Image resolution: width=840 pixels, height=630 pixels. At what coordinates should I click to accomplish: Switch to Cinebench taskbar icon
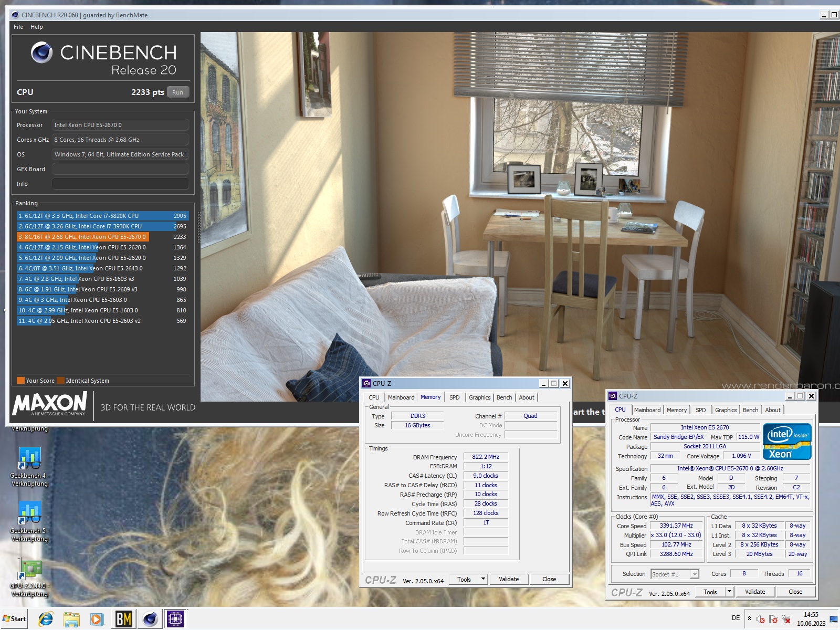(150, 619)
